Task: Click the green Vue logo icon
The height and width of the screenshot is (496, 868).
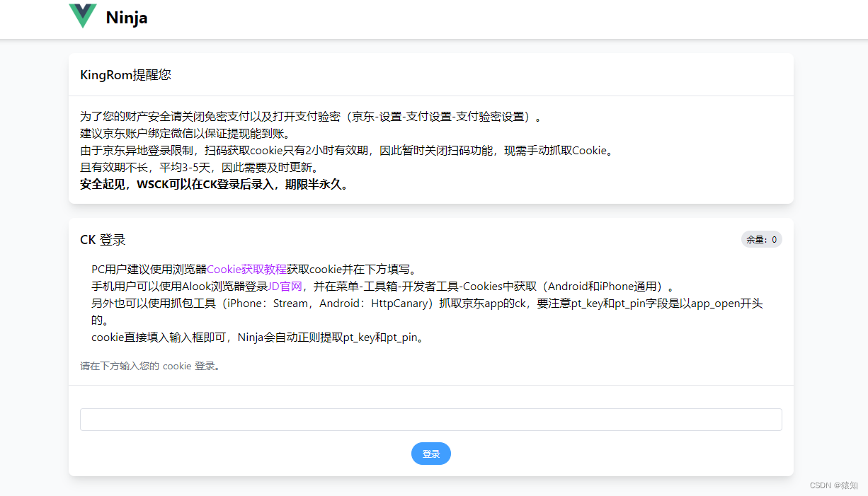Action: click(83, 16)
